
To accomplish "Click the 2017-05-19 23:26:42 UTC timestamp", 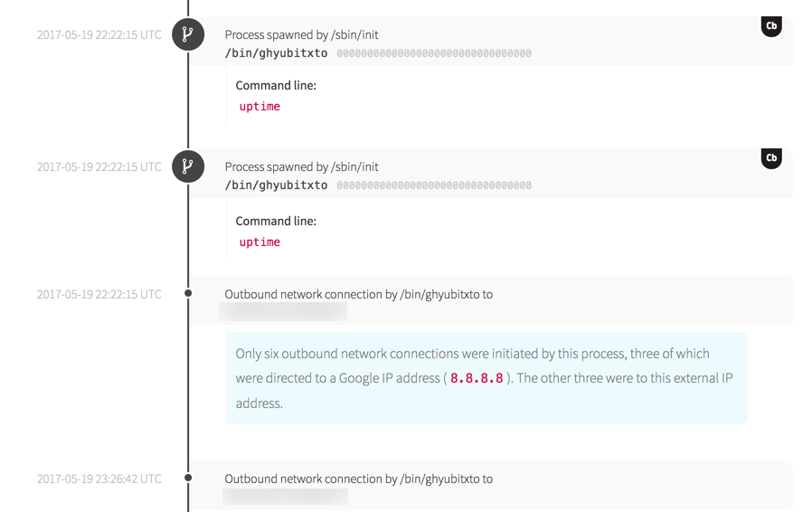I will tap(99, 479).
